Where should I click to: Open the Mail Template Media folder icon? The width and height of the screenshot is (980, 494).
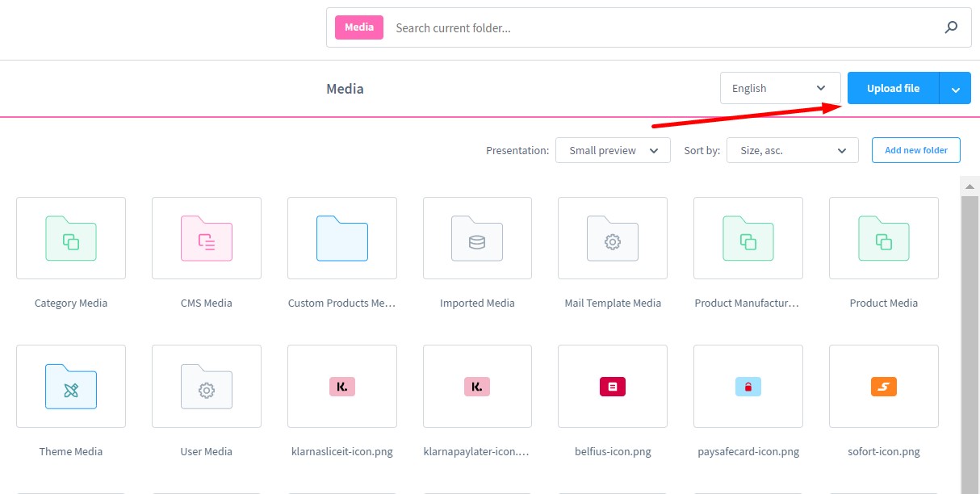click(613, 238)
